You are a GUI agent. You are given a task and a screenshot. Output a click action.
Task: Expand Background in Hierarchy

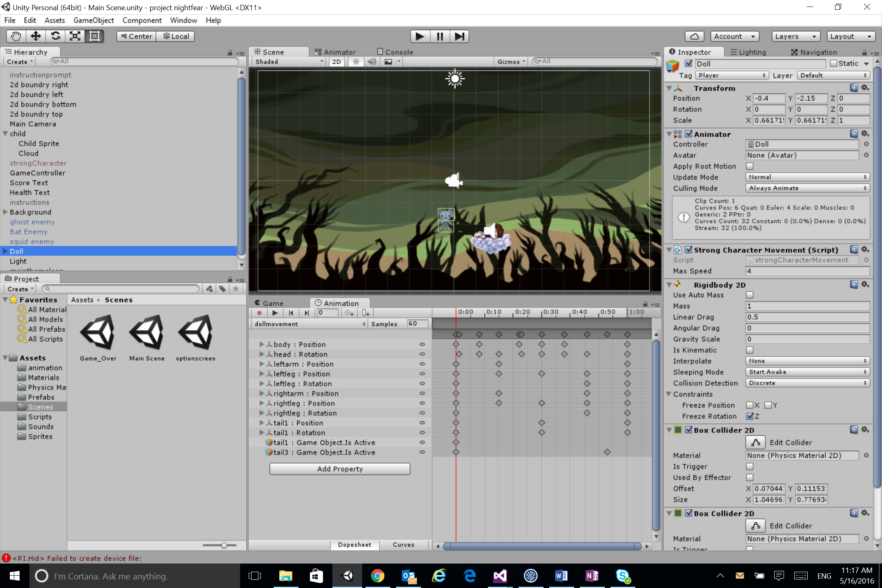(x=5, y=212)
